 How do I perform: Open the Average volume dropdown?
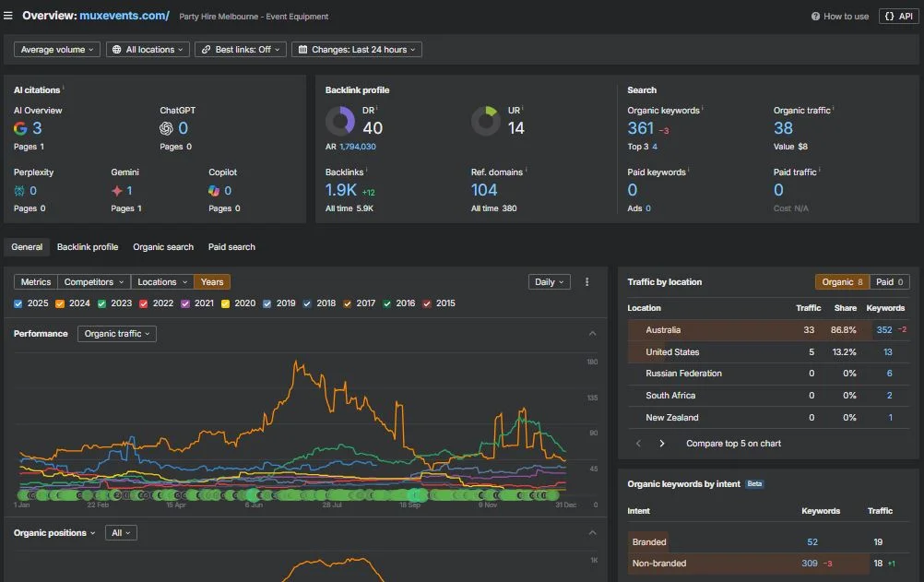(57, 50)
